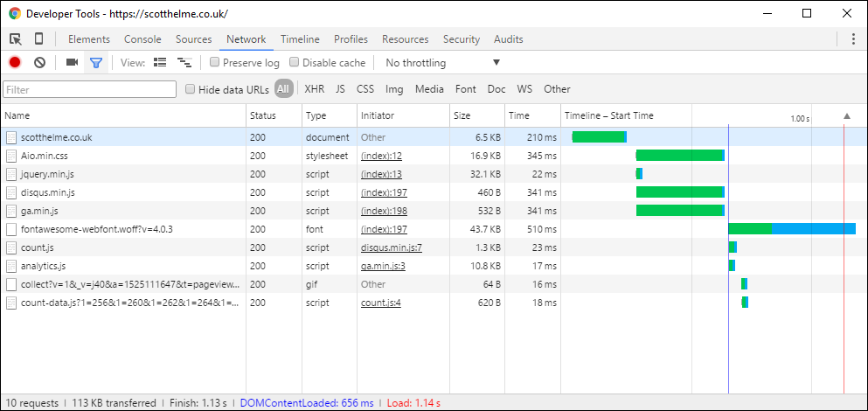The width and height of the screenshot is (868, 411).
Task: Click into the Filter text field
Action: tap(90, 89)
